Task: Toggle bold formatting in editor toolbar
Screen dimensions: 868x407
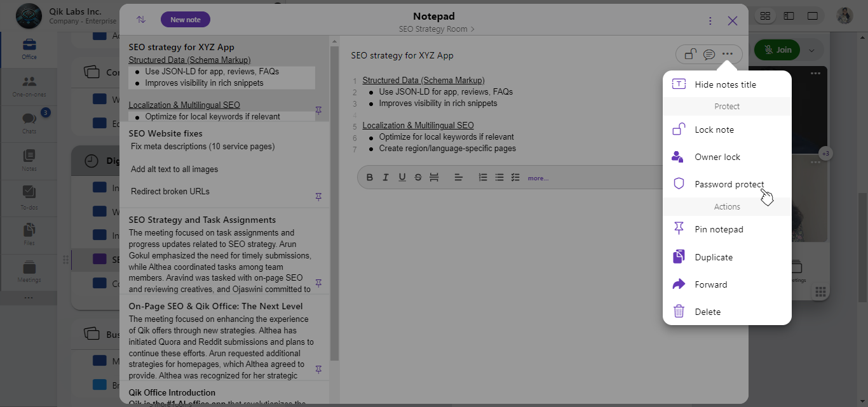Action: tap(369, 178)
